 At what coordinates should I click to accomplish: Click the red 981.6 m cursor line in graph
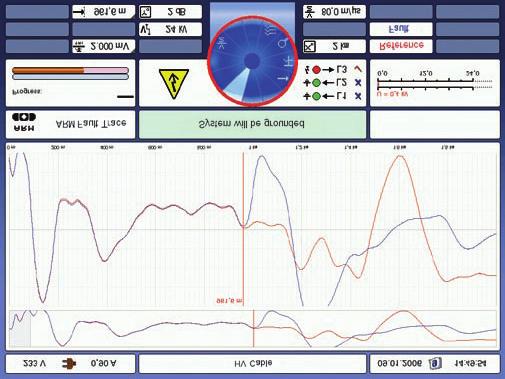click(x=243, y=228)
